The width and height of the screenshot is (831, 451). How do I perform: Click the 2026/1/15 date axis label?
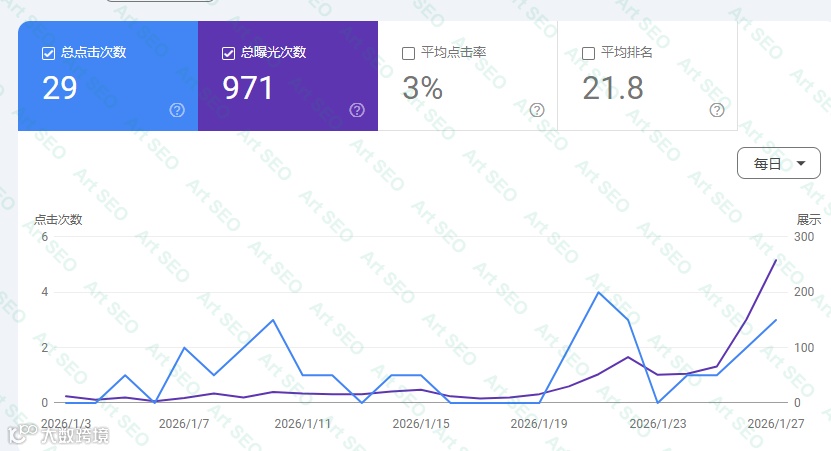[x=421, y=423]
